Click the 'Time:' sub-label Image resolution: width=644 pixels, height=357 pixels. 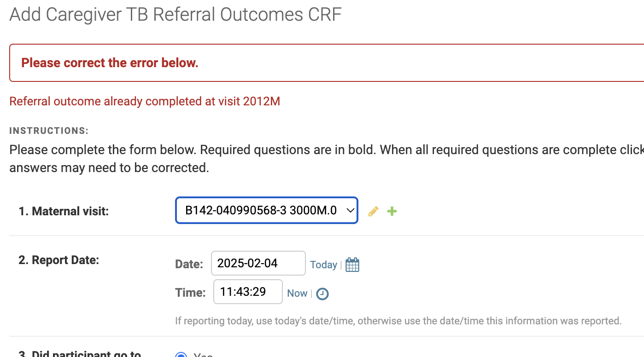point(190,293)
